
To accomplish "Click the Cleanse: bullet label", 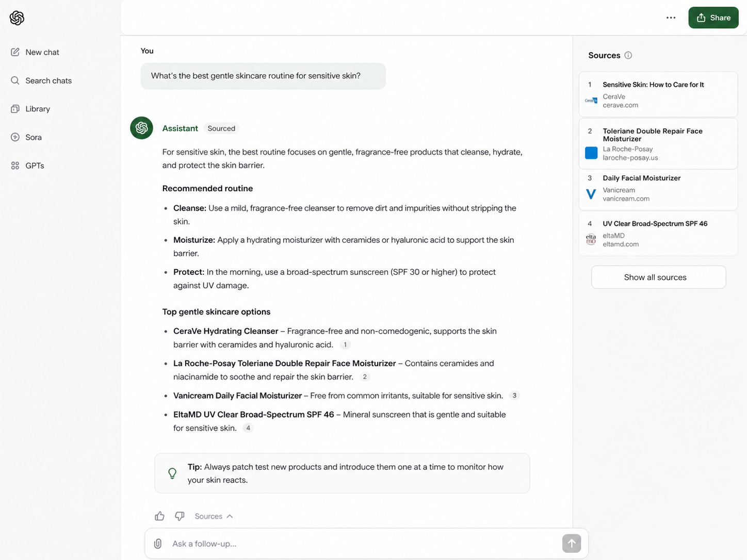I will tap(190, 208).
